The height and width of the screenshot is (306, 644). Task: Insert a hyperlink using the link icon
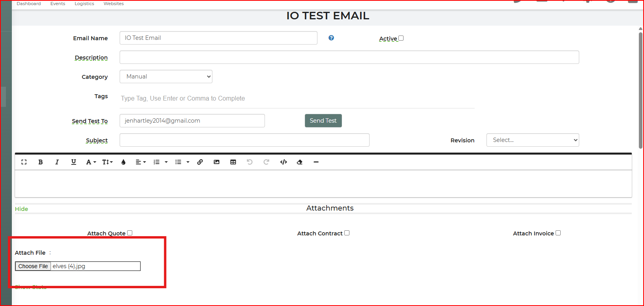200,162
